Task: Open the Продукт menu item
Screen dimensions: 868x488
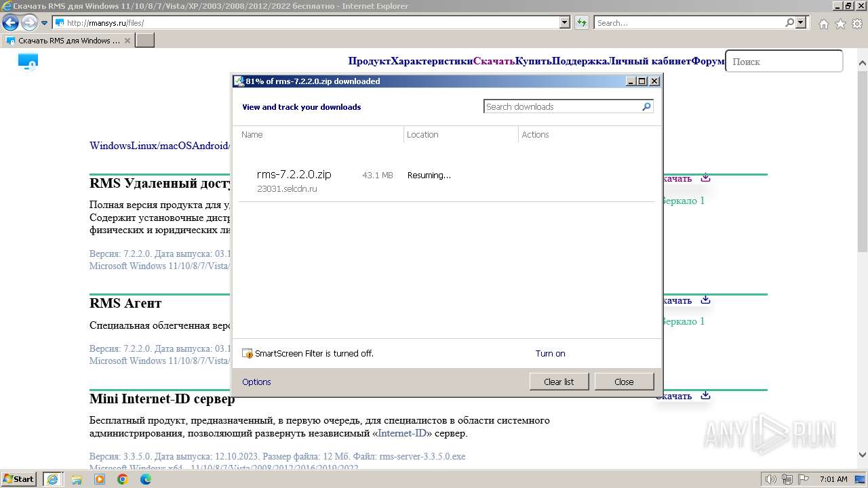Action: (x=370, y=61)
